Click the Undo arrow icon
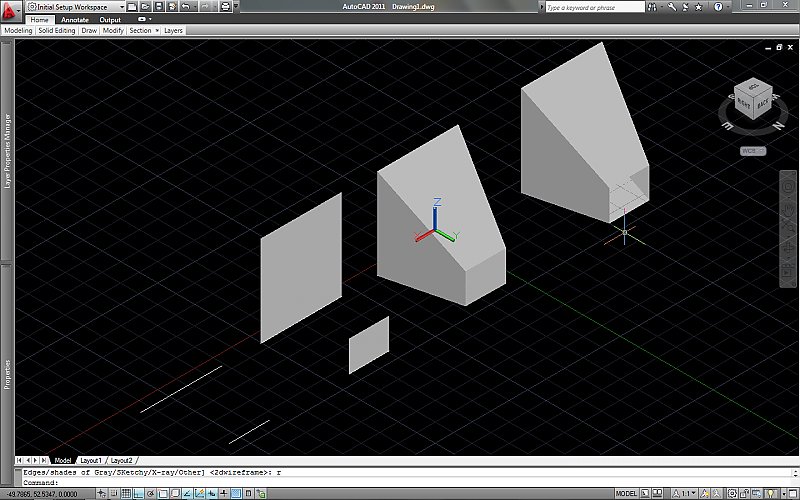 pos(186,7)
